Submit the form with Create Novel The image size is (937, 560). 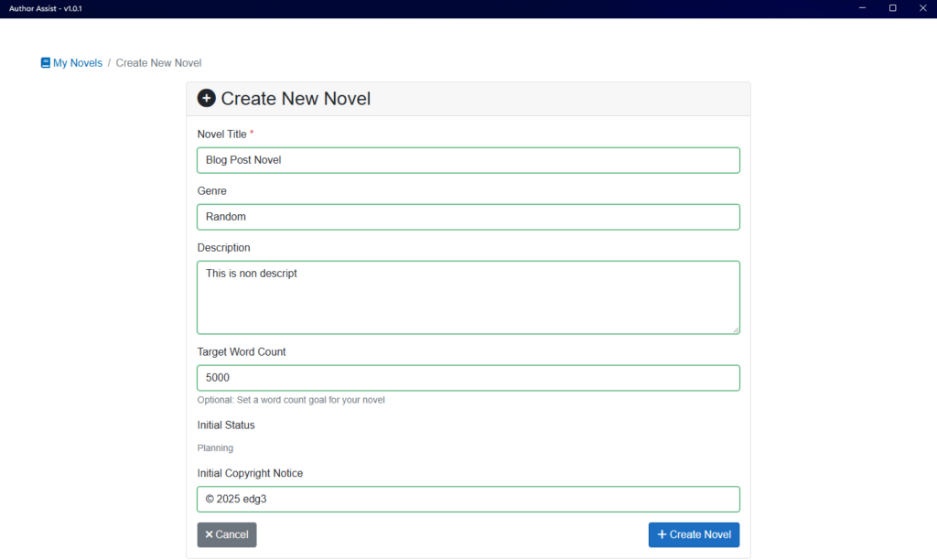click(694, 535)
